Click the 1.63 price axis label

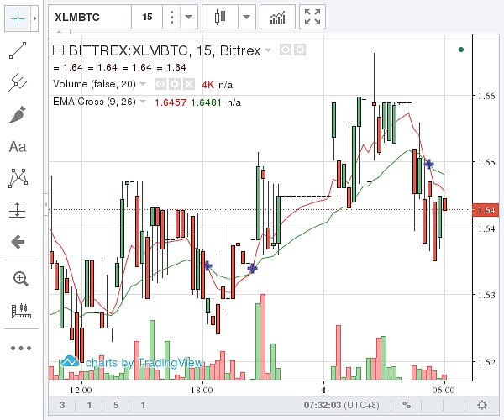(486, 295)
